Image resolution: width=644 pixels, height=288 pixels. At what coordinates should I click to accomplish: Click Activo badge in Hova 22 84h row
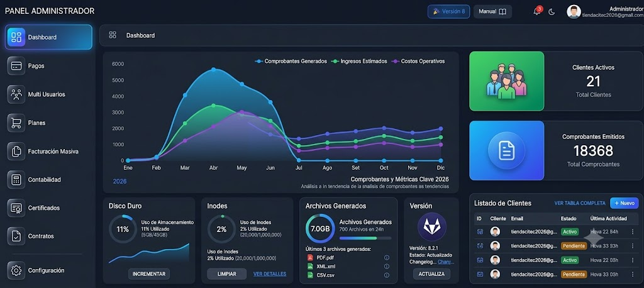[x=570, y=231]
